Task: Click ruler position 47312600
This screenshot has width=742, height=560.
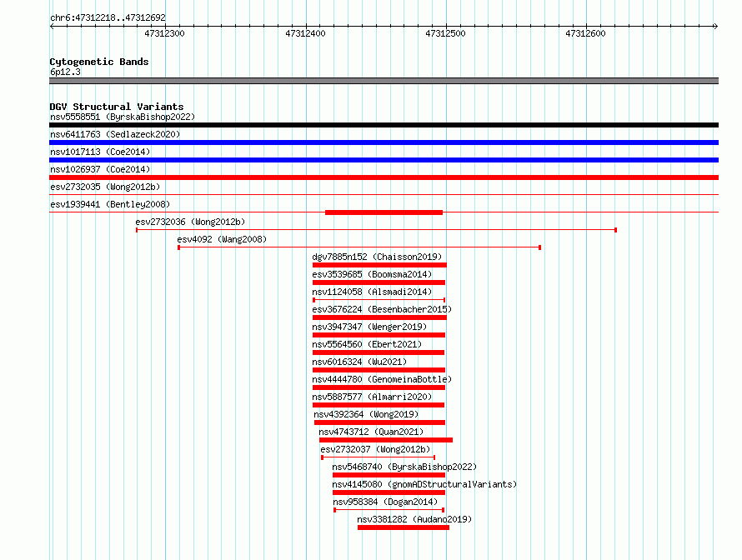Action: (585, 33)
